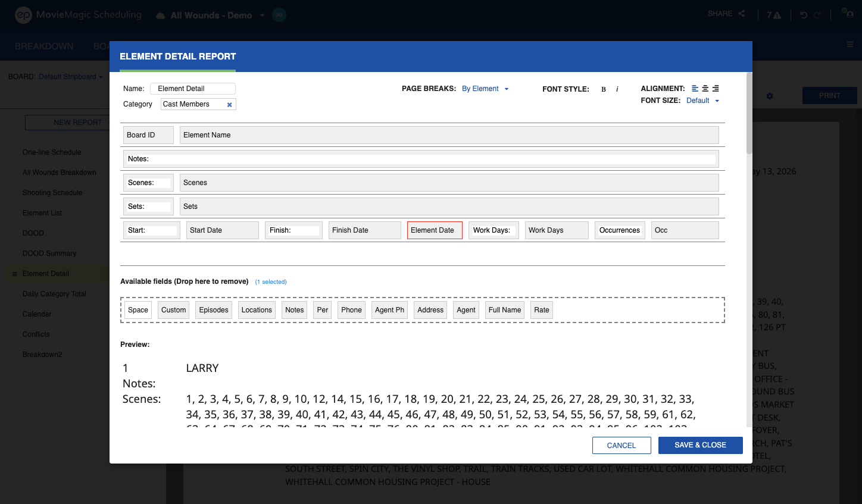Click the cloud icon beside All Wounds

(x=161, y=15)
